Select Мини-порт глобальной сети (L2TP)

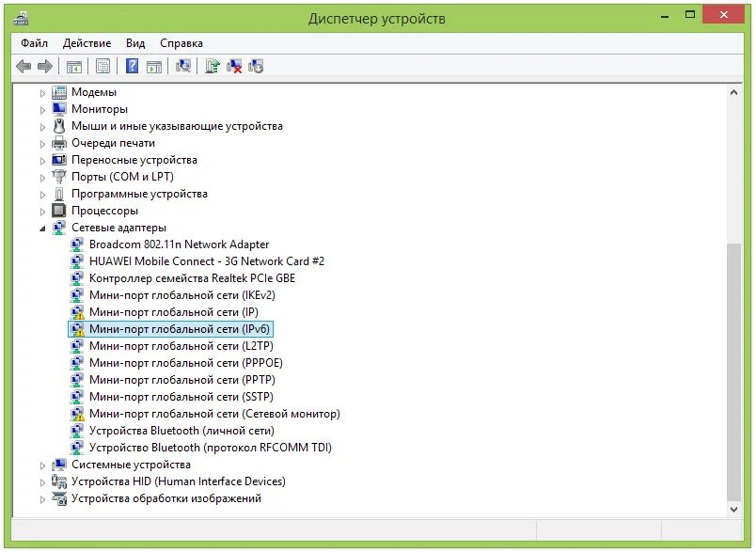pos(181,346)
